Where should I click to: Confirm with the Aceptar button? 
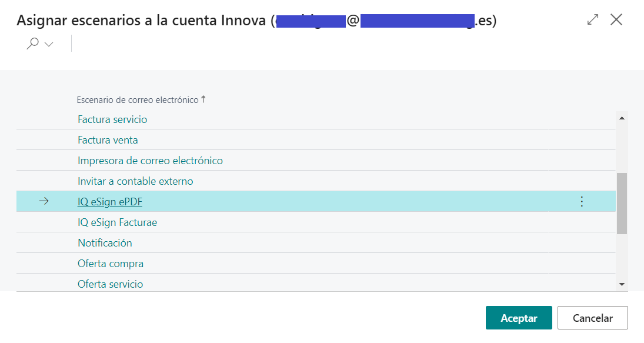(519, 317)
